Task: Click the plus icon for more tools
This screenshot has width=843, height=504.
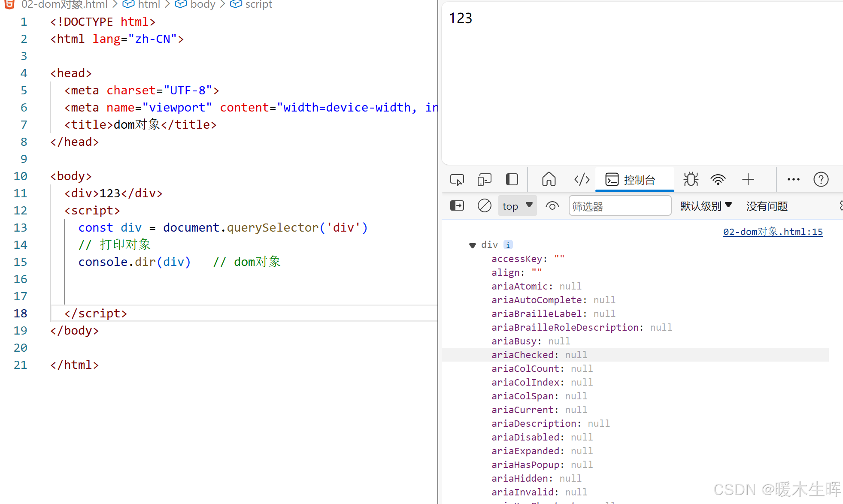Action: (x=748, y=180)
